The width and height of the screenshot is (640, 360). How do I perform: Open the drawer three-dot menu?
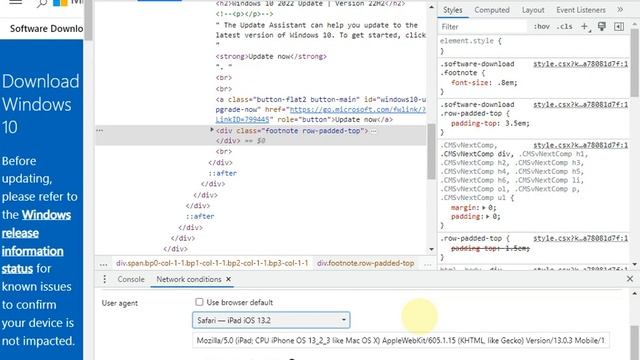click(x=104, y=279)
